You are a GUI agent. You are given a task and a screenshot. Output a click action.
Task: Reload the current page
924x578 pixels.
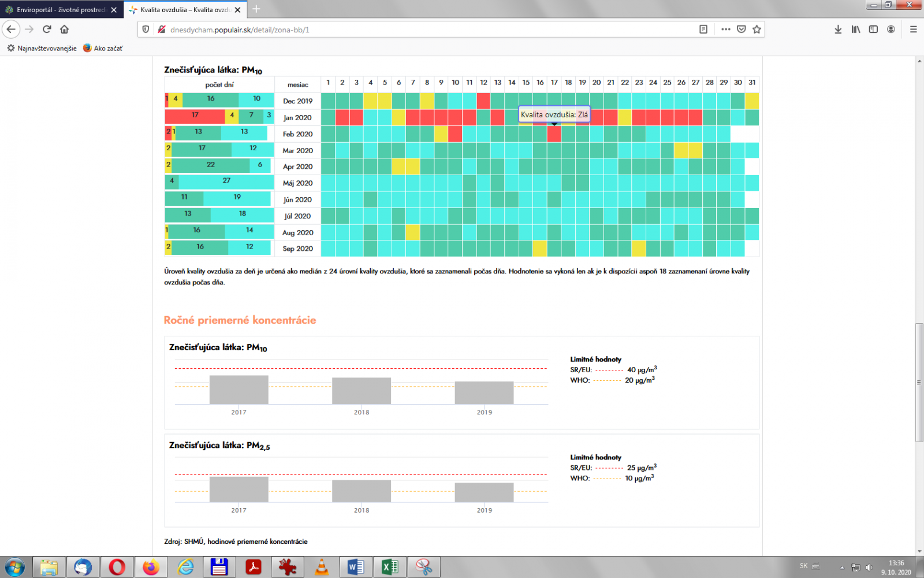47,29
